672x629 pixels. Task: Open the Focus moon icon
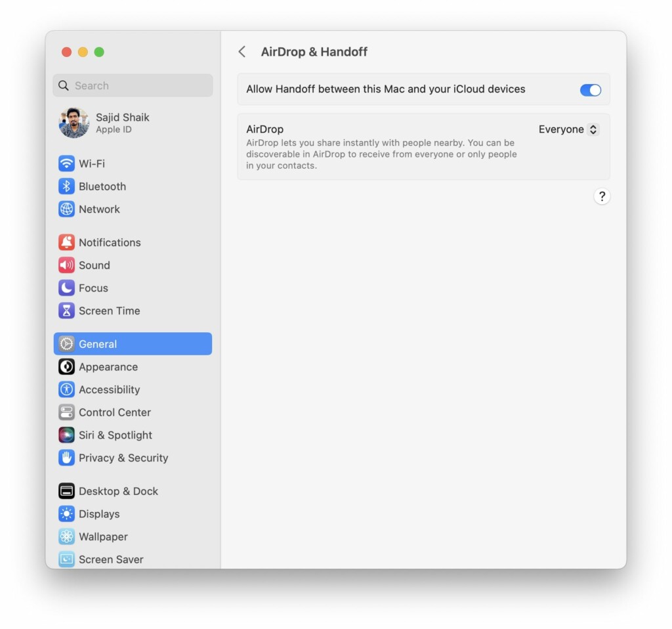pyautogui.click(x=66, y=288)
